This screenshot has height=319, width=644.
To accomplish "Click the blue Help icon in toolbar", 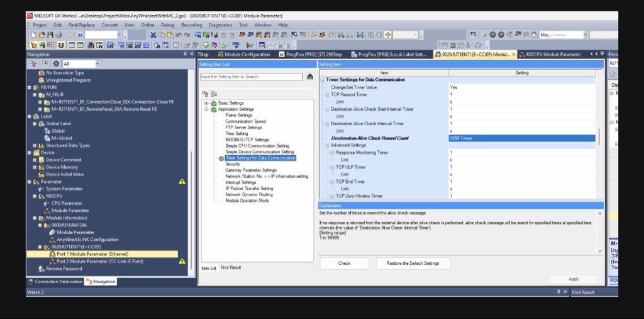I will click(x=80, y=35).
